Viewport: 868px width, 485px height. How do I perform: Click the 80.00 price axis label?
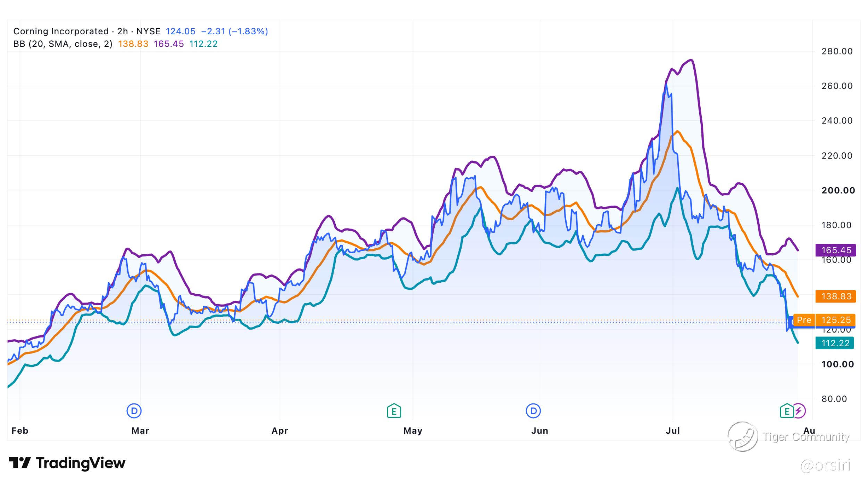pyautogui.click(x=834, y=399)
